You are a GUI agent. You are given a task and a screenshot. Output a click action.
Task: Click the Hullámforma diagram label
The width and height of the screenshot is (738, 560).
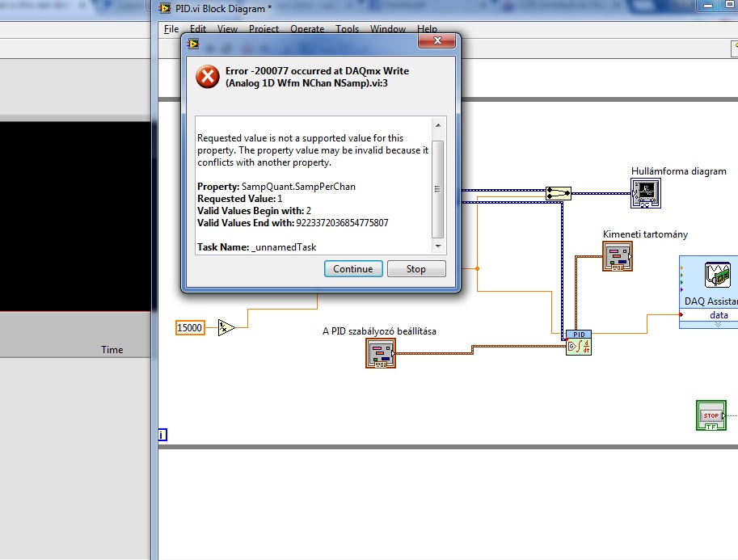point(679,171)
